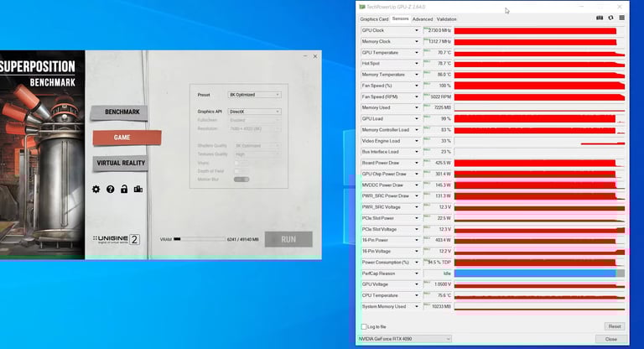Switch to the Validation tab in GPU-Z

[446, 19]
